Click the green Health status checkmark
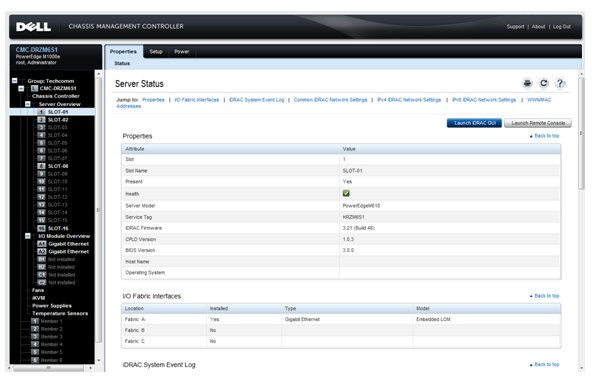The height and width of the screenshot is (385, 592). 346,193
